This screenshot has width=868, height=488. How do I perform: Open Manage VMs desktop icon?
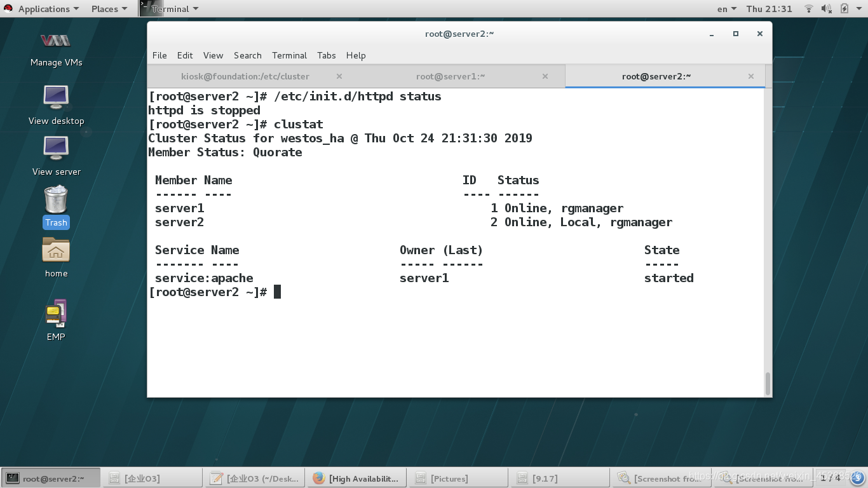click(56, 50)
